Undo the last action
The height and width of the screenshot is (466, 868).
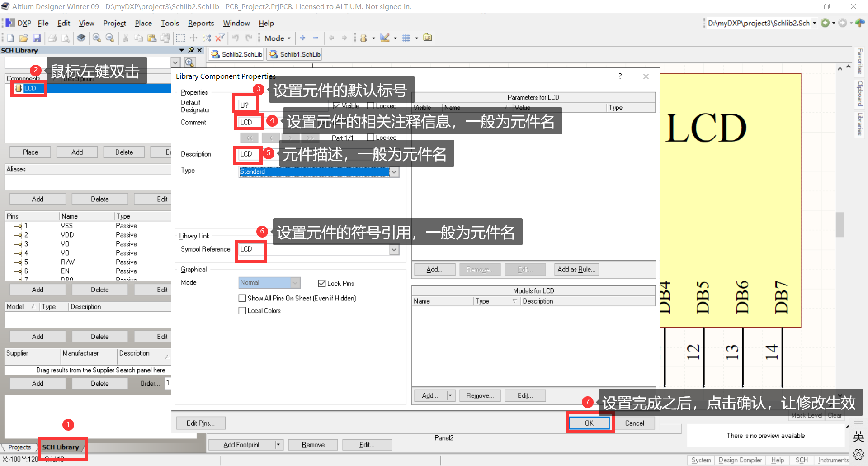[236, 38]
